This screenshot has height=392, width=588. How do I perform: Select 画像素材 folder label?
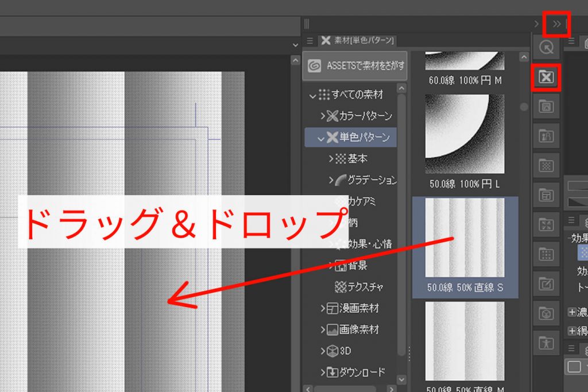pyautogui.click(x=359, y=329)
